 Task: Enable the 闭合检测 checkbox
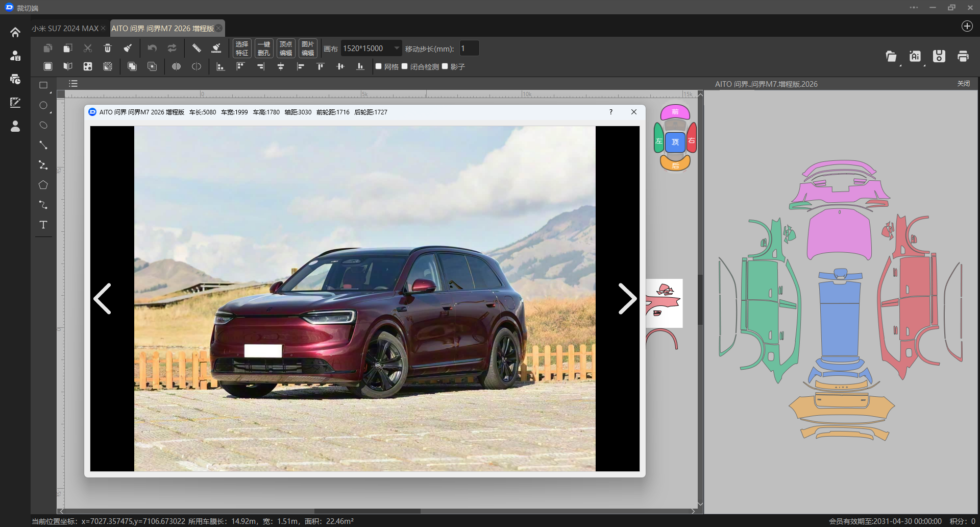click(x=405, y=66)
